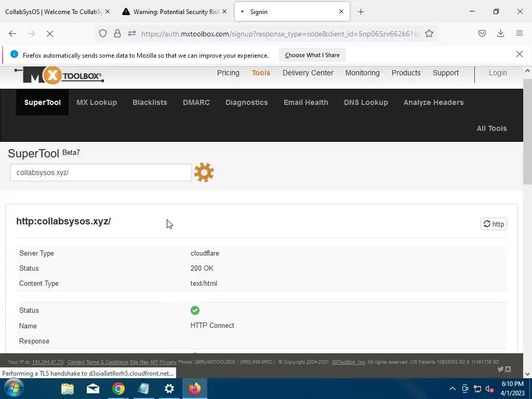Go back using the browser back arrow
The height and width of the screenshot is (399, 532).
12,34
